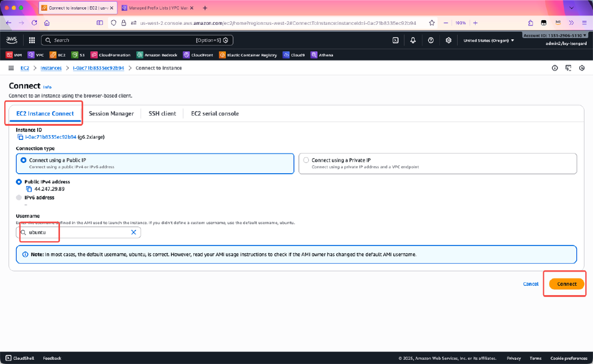Open the SSH client tab
The image size is (593, 364).
(161, 113)
